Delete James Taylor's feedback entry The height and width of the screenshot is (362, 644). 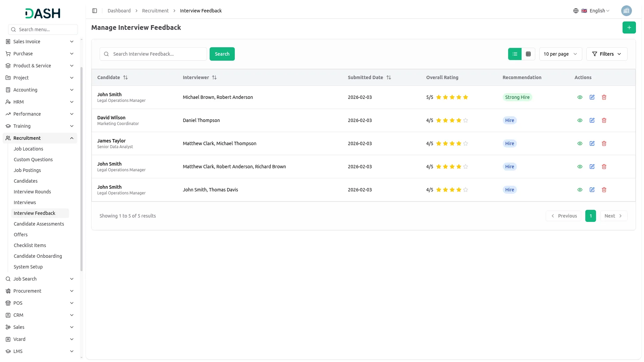coord(604,143)
